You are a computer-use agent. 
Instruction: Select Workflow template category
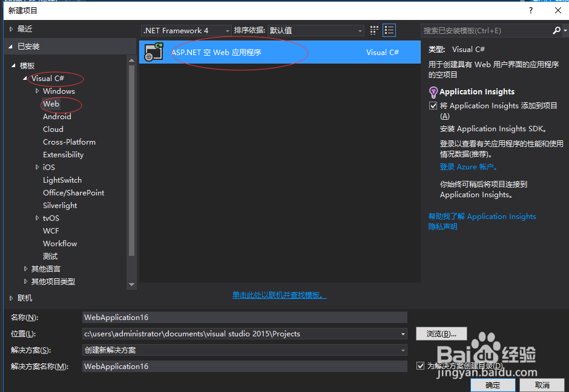[60, 243]
